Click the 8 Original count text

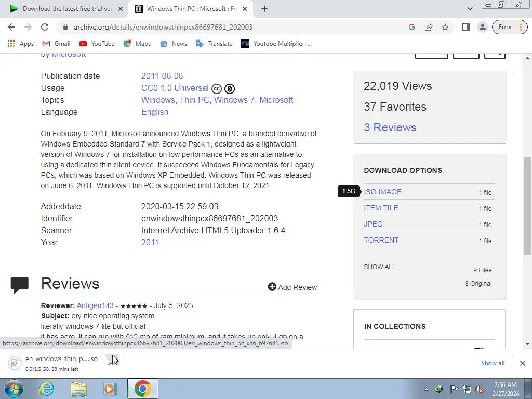pos(478,284)
